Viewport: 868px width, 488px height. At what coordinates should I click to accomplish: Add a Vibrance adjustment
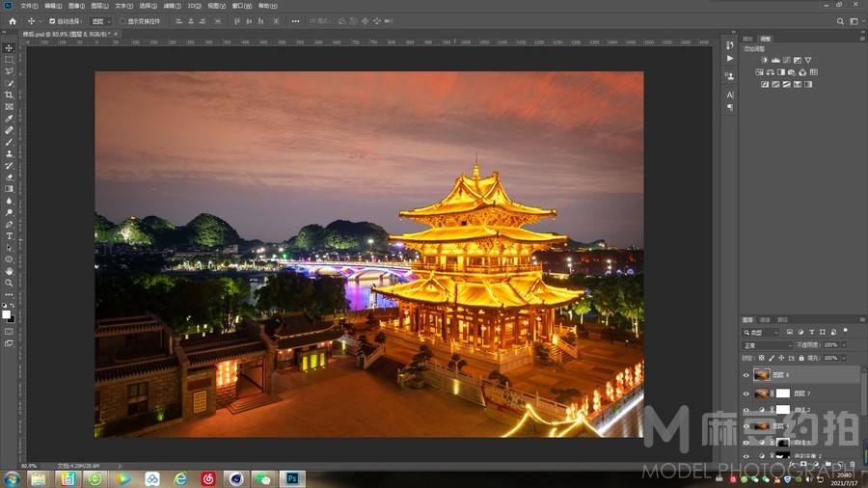point(808,60)
